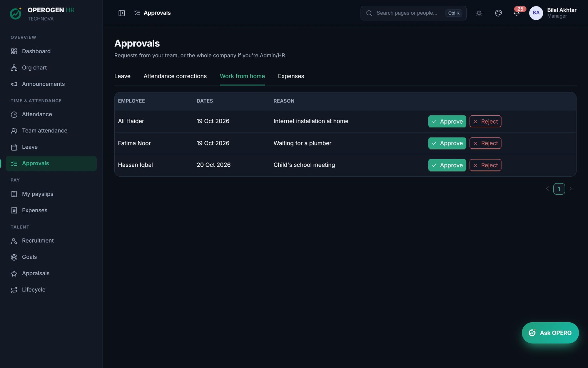The image size is (588, 368).
Task: Click Dashboard grid icon in sidebar
Action: click(x=14, y=51)
